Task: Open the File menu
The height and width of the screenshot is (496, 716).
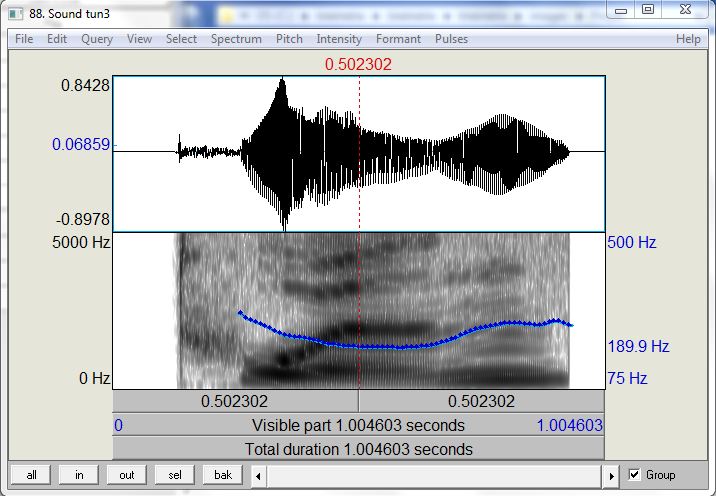Action: pyautogui.click(x=24, y=39)
